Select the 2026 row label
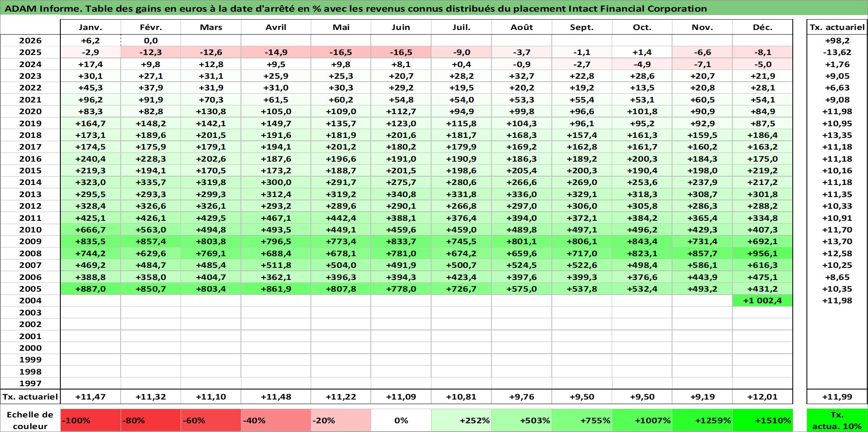Image resolution: width=868 pixels, height=432 pixels. tap(30, 40)
